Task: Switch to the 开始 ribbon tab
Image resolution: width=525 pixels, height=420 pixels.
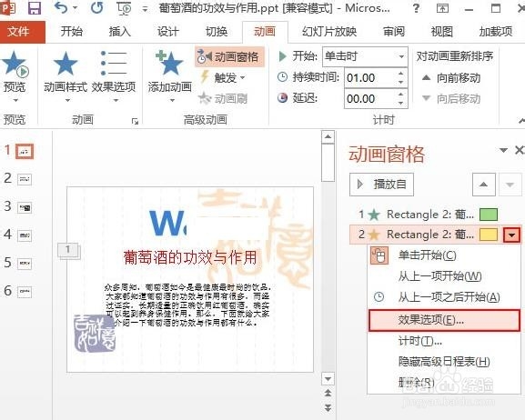Action: pyautogui.click(x=71, y=32)
